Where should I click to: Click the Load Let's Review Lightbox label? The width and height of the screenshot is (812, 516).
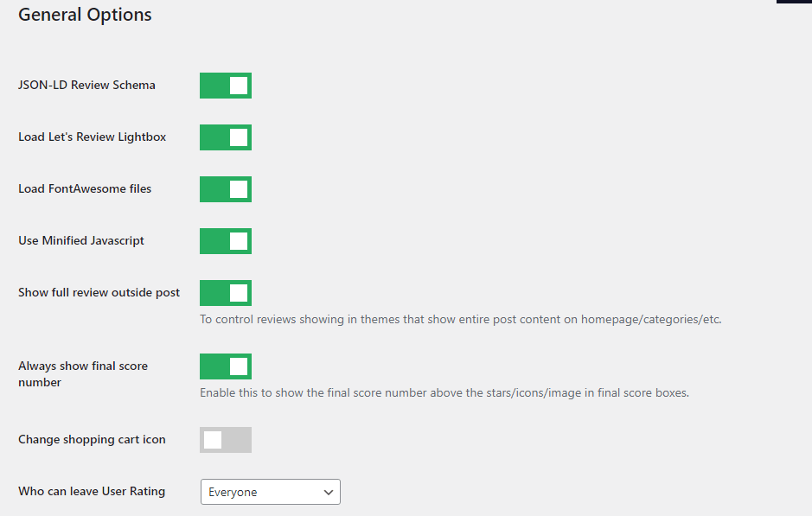coord(92,137)
